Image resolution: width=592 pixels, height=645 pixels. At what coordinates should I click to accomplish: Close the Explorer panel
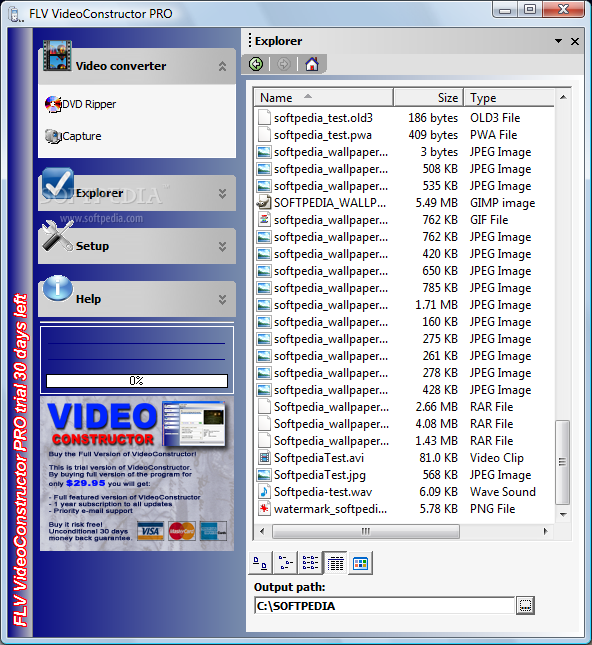click(575, 41)
